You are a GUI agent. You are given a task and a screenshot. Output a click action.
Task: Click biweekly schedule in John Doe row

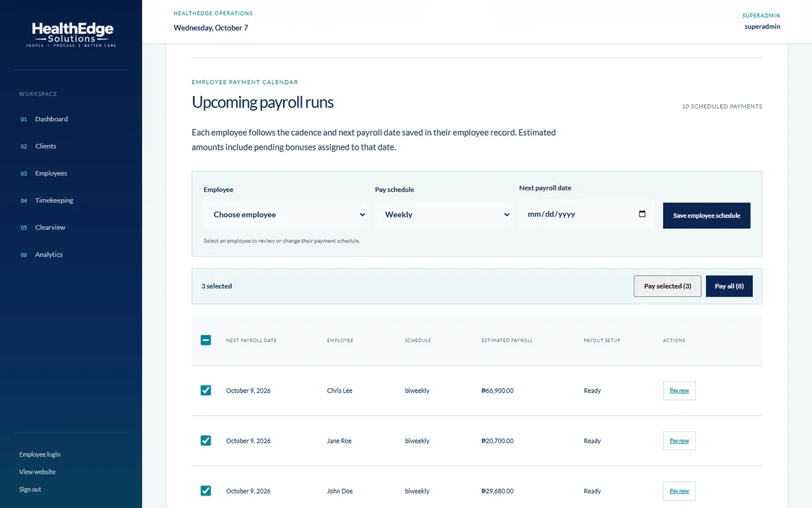417,491
